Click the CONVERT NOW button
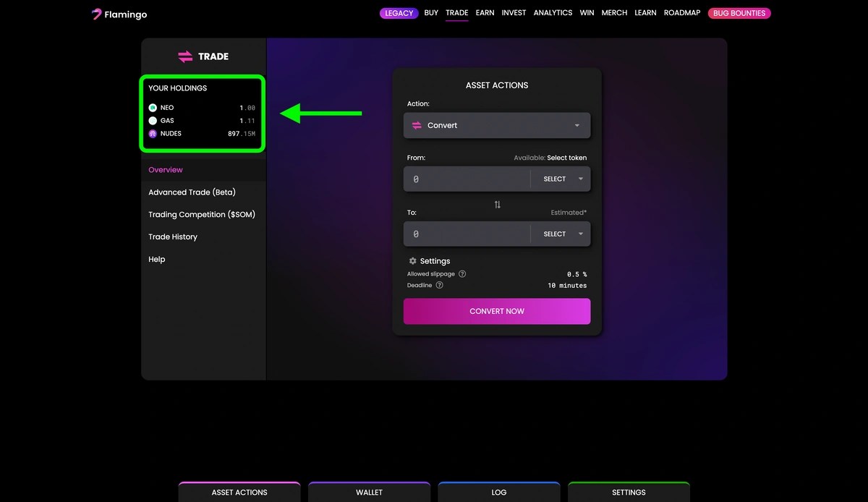Screen dimensions: 868x502 point(497,311)
